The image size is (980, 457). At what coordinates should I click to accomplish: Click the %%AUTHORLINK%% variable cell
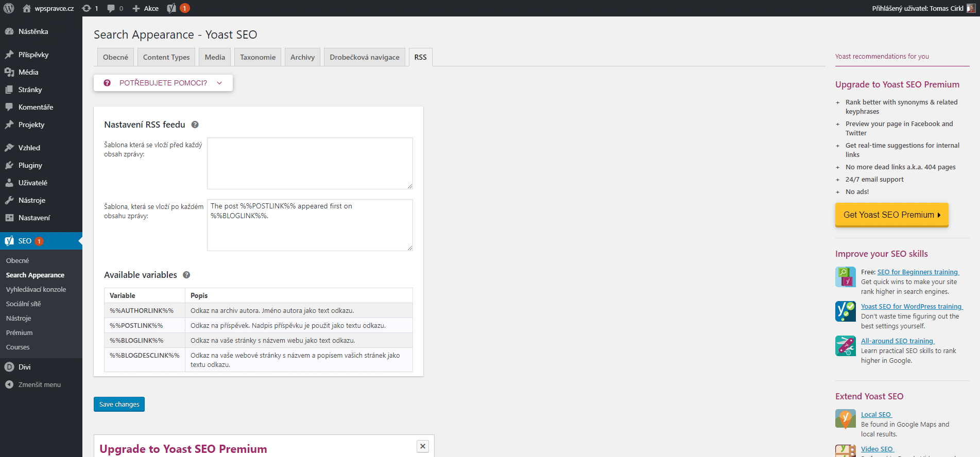[145, 310]
